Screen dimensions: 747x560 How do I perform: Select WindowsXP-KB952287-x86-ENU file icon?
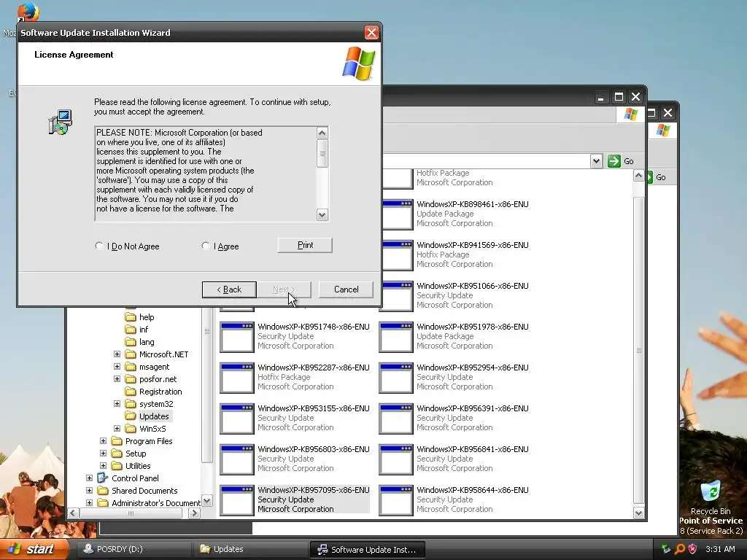click(237, 378)
